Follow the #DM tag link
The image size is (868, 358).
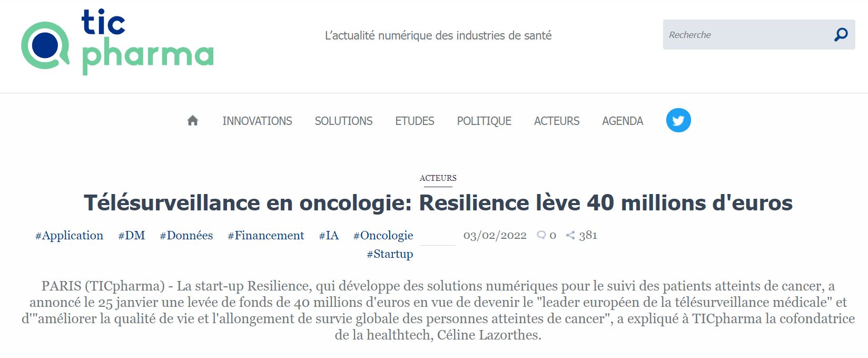(x=131, y=235)
